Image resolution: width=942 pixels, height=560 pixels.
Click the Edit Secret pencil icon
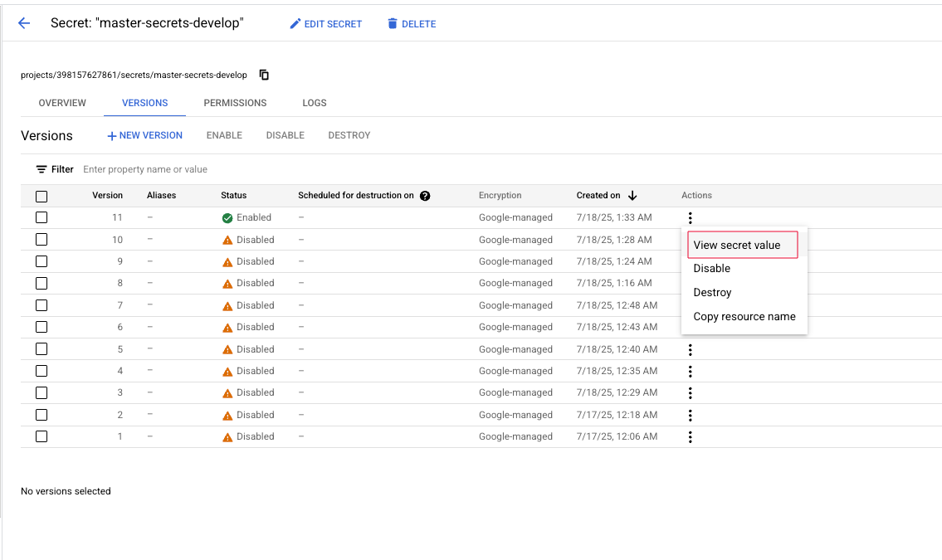tap(295, 24)
